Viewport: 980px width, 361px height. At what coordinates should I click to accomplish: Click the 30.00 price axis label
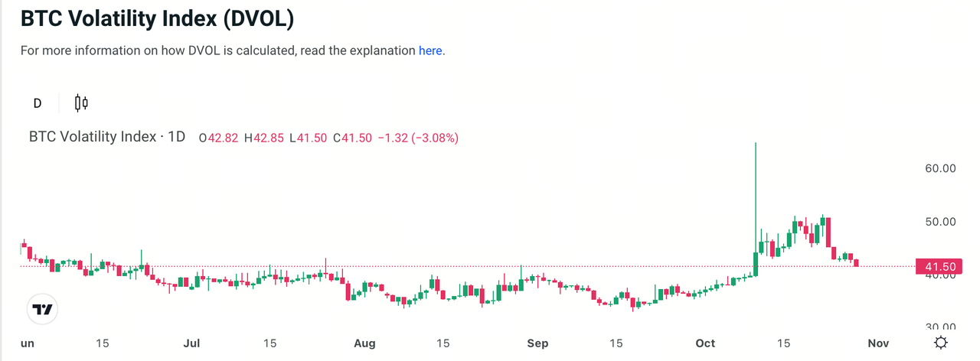(x=939, y=327)
